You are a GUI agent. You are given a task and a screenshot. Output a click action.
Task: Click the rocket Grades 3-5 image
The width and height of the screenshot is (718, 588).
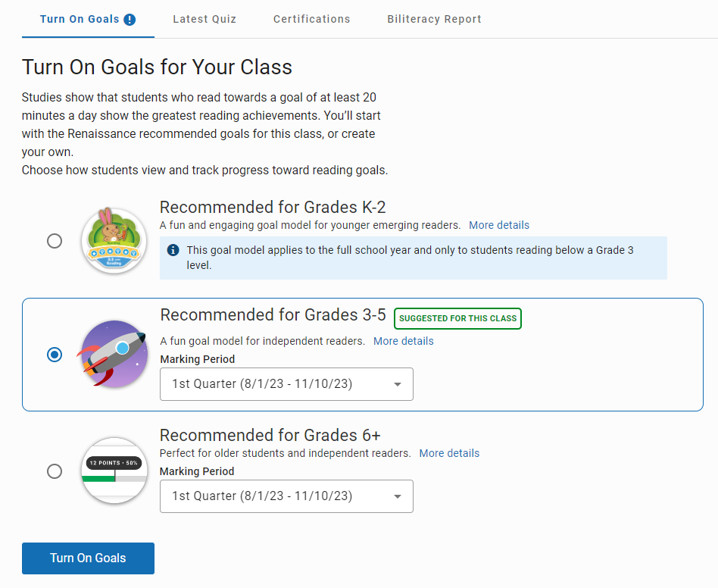coord(114,354)
